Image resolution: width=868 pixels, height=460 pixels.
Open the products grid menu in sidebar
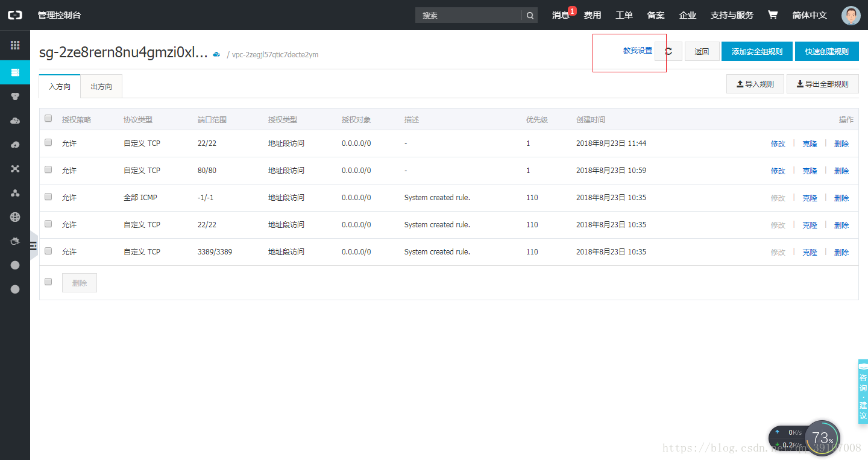[15, 45]
